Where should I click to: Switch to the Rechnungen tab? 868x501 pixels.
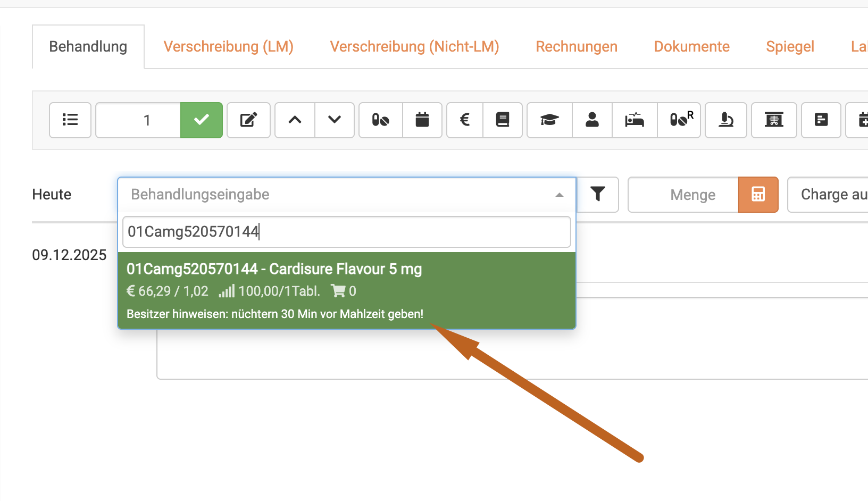pyautogui.click(x=577, y=47)
